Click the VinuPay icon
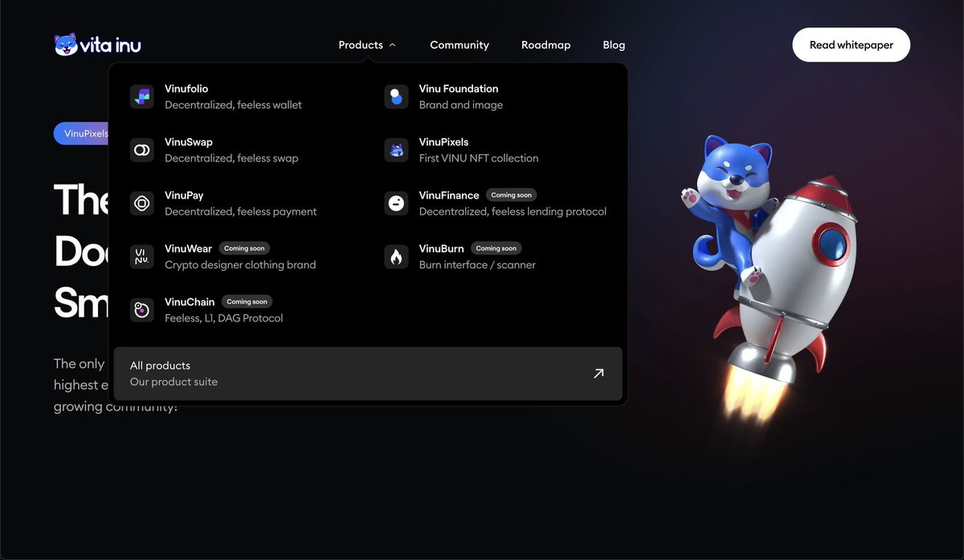The width and height of the screenshot is (964, 560). click(x=142, y=203)
